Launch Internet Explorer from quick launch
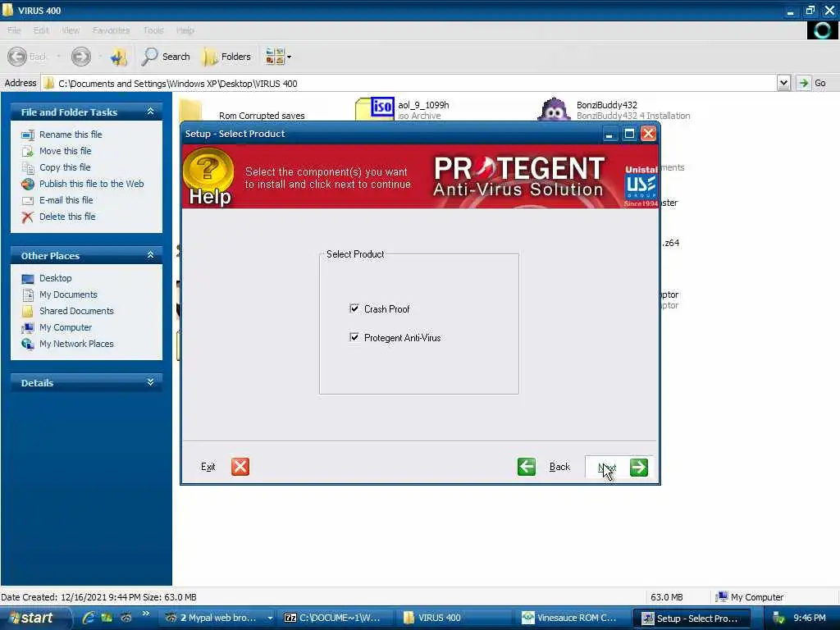Screen dimensions: 840x630 pos(89,618)
